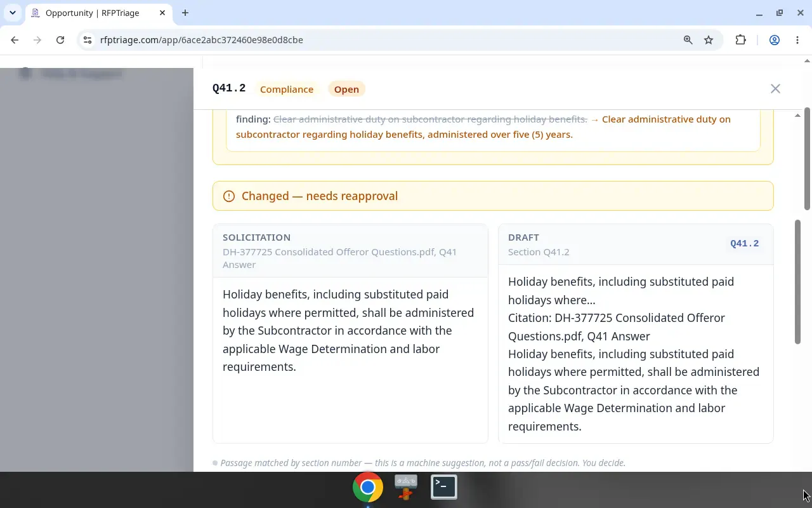This screenshot has height=508, width=812.
Task: Open the site information icon in address bar
Action: click(x=88, y=40)
